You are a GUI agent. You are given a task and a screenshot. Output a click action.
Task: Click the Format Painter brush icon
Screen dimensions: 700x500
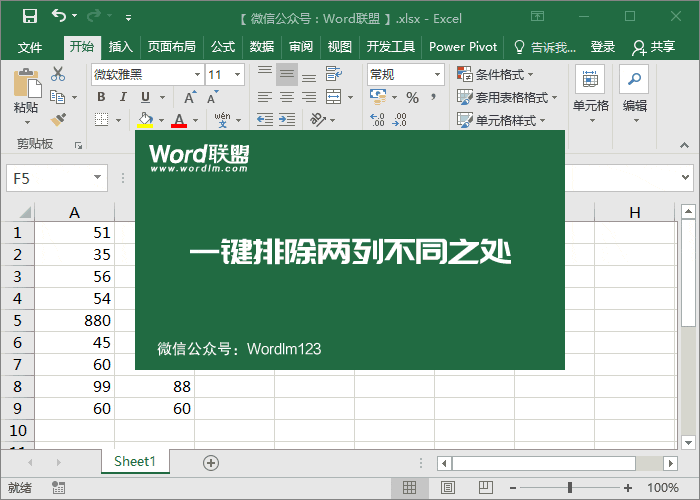(x=58, y=119)
